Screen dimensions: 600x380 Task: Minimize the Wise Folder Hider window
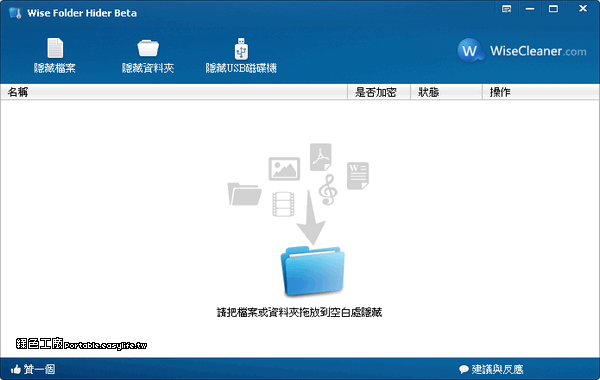coord(530,9)
